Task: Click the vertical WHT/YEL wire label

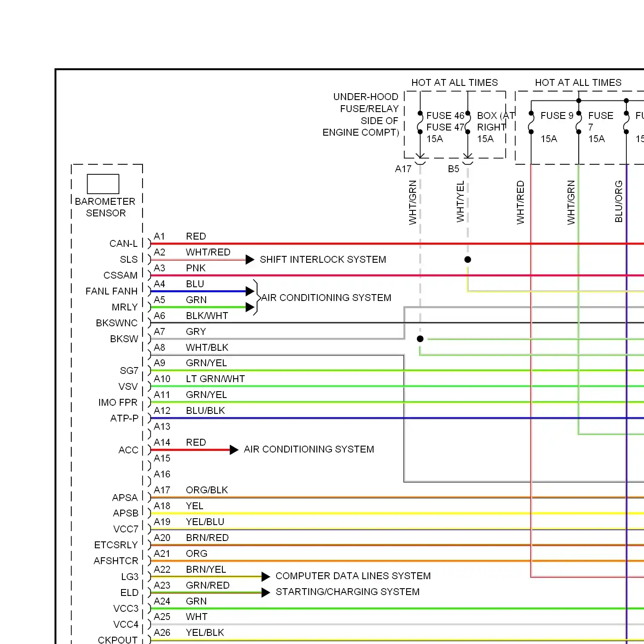Action: (460, 201)
